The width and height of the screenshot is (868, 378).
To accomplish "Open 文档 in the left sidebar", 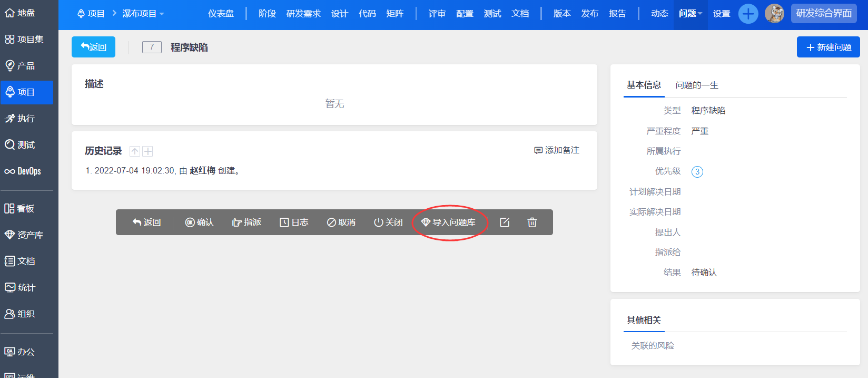I will (x=20, y=261).
